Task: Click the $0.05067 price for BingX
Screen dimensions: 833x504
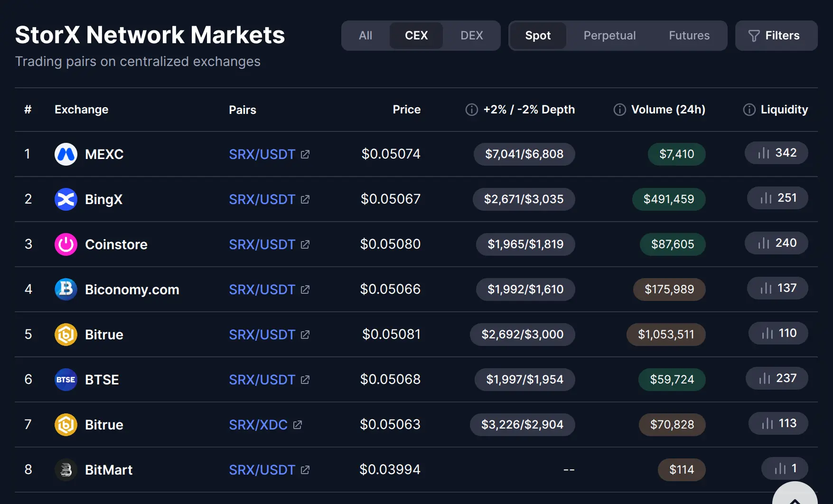Action: click(391, 199)
